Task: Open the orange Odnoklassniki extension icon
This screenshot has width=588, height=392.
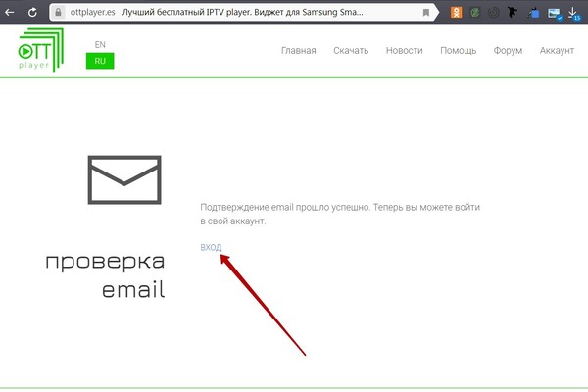Action: coord(456,12)
